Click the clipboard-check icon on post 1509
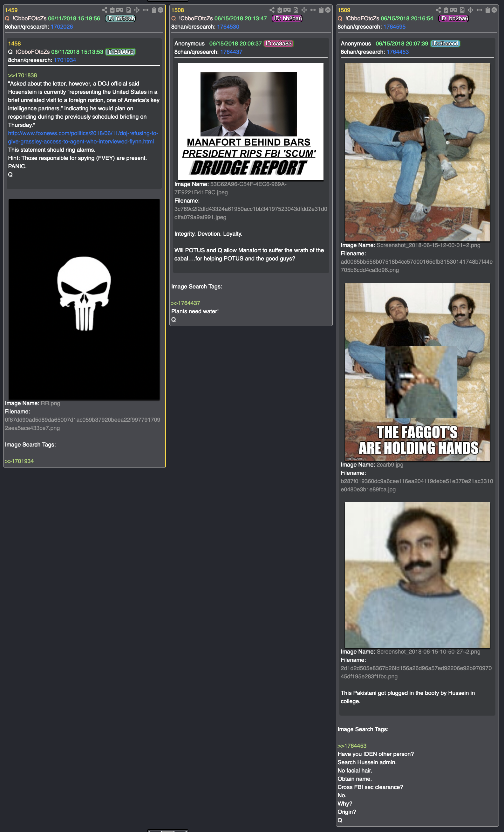 click(446, 10)
